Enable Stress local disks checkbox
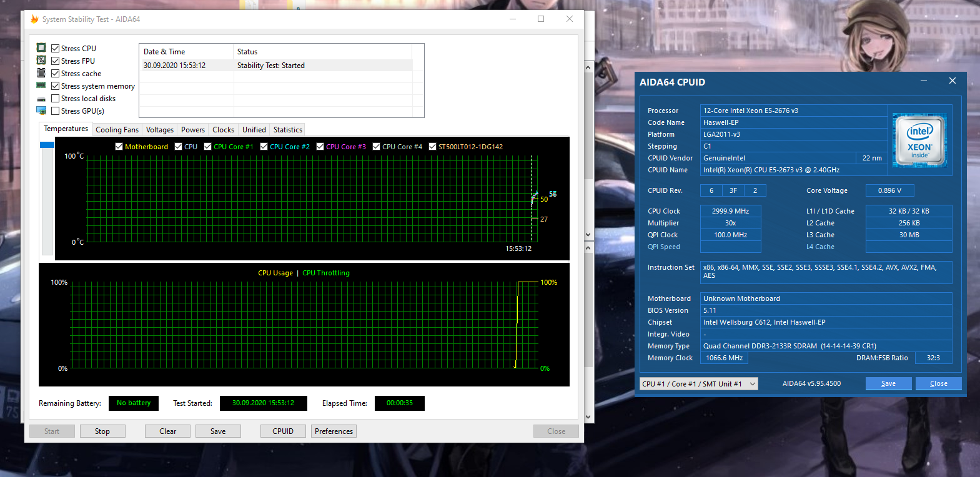980x477 pixels. 56,98
